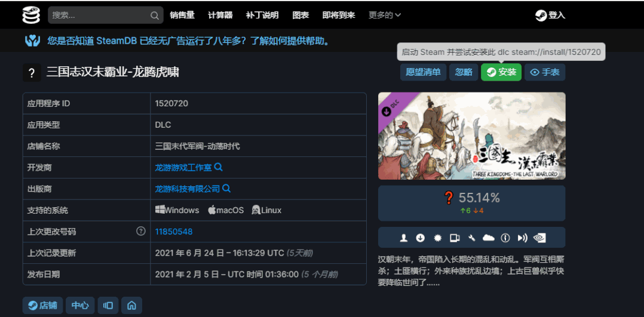
Task: Open the 销售量 menu item
Action: 182,15
